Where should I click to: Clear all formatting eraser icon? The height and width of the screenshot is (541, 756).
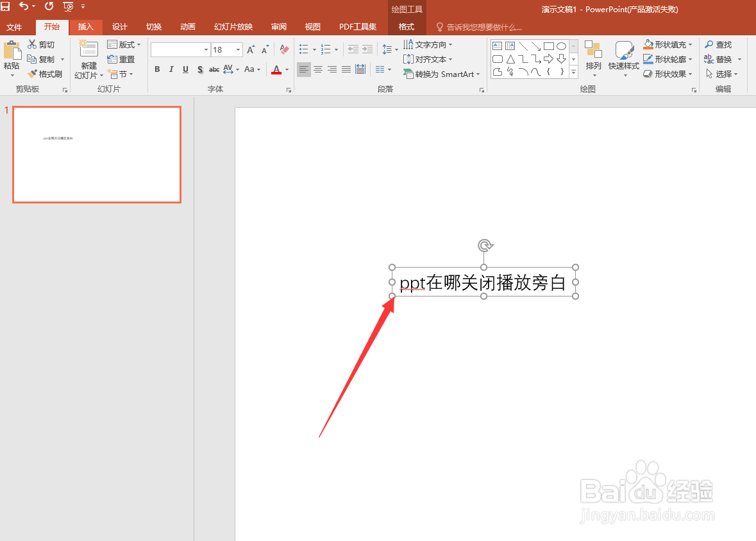[285, 49]
